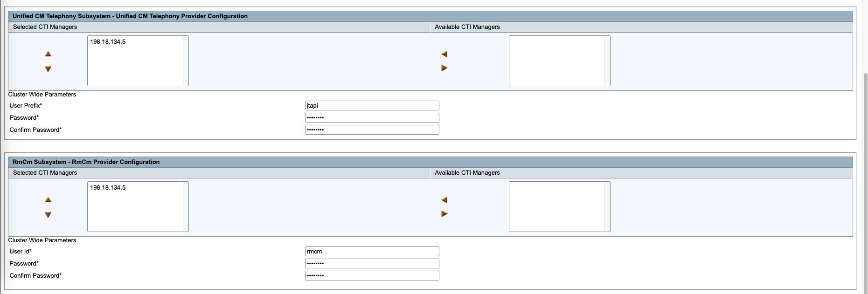This screenshot has width=868, height=294.
Task: Click right arrow in Unified CM Telephony section
Action: coord(444,68)
